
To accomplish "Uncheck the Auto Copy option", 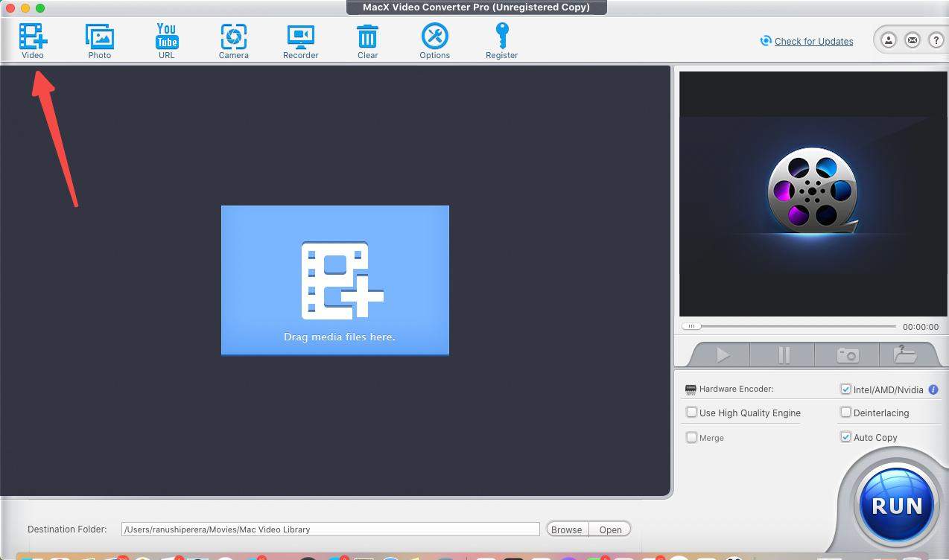I will click(x=845, y=436).
